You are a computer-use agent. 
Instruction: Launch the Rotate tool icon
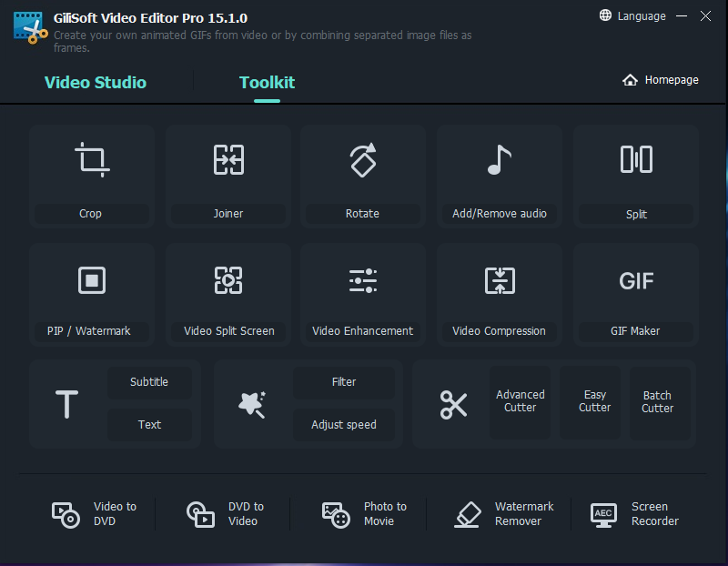[363, 160]
